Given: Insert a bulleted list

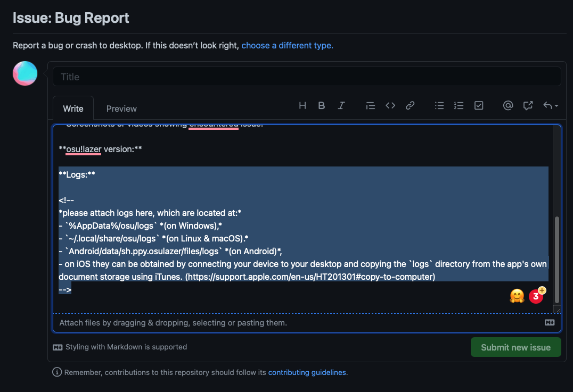Looking at the screenshot, I should click(439, 105).
